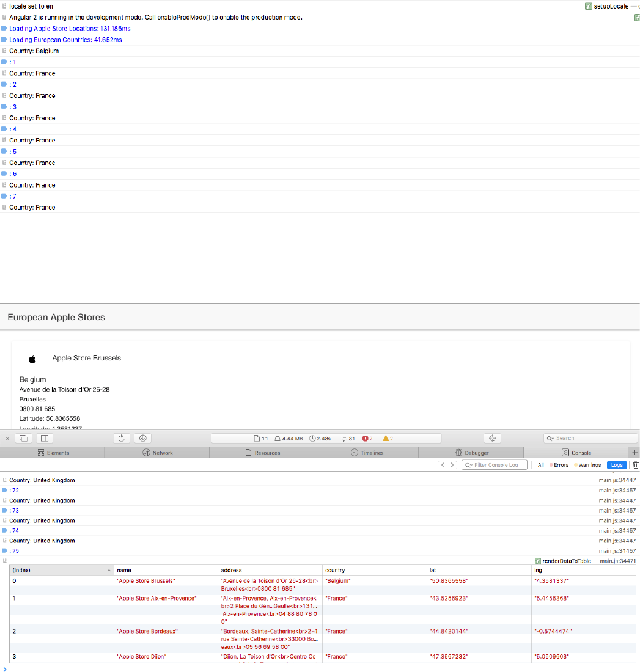The width and height of the screenshot is (640, 672).
Task: Click the main.js:34471 source link
Action: point(617,561)
